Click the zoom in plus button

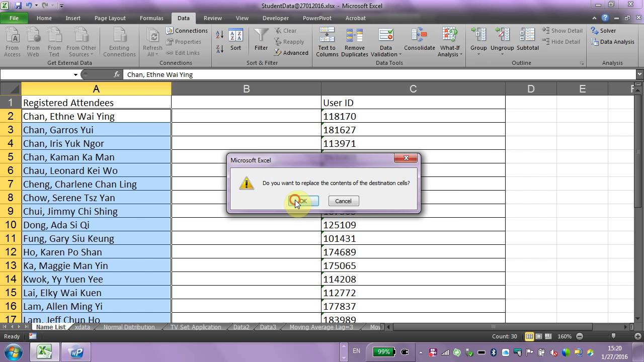click(x=638, y=336)
